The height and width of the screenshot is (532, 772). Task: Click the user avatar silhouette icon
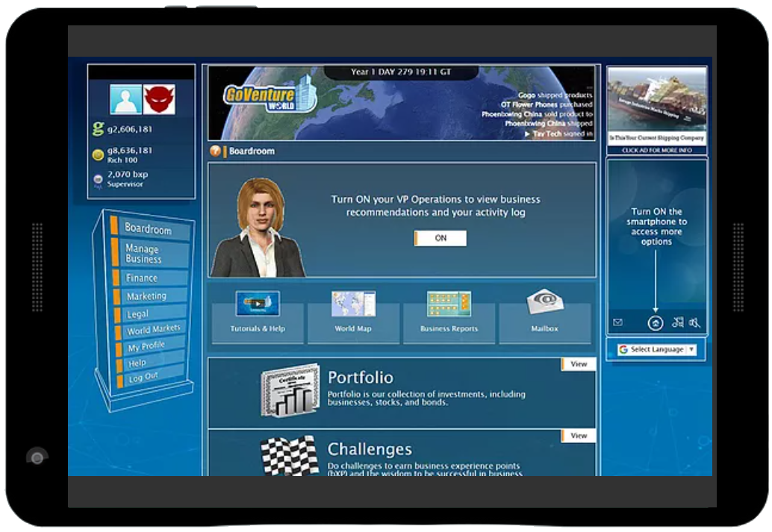pyautogui.click(x=125, y=99)
